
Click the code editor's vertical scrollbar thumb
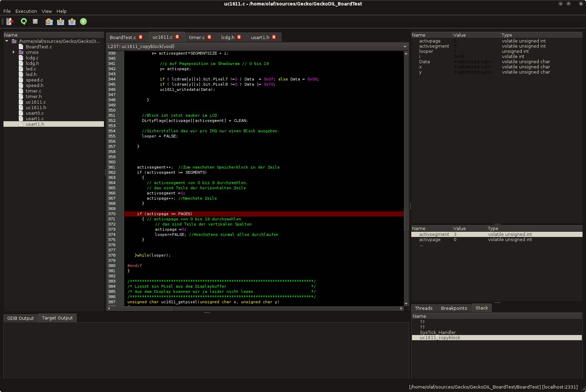pos(406,219)
